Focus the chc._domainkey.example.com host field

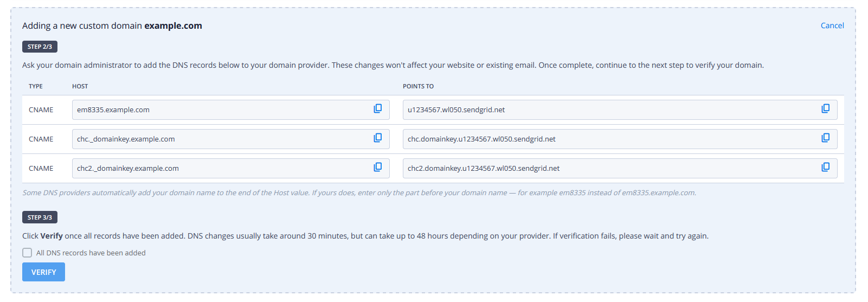(x=230, y=139)
